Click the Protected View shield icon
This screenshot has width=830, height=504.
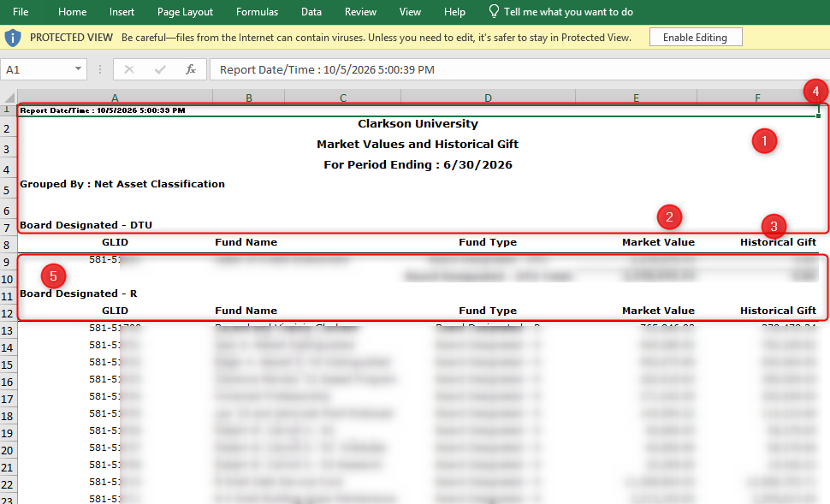[13, 38]
